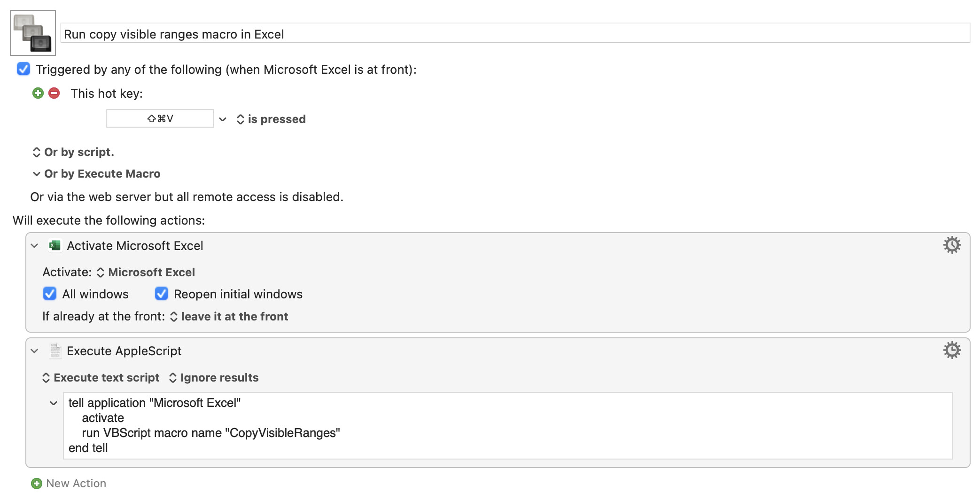Viewport: 980px width, 499px height.
Task: Open the 'Ignore results' popup
Action: [214, 377]
